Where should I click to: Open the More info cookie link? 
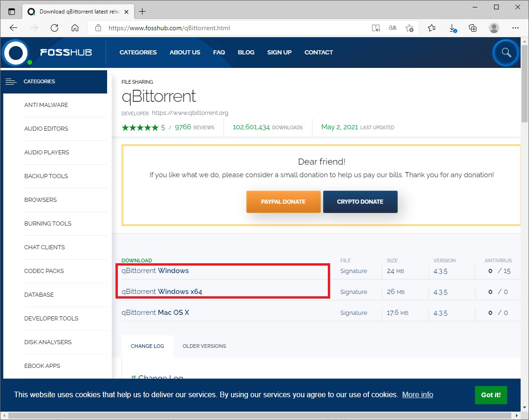coord(418,395)
